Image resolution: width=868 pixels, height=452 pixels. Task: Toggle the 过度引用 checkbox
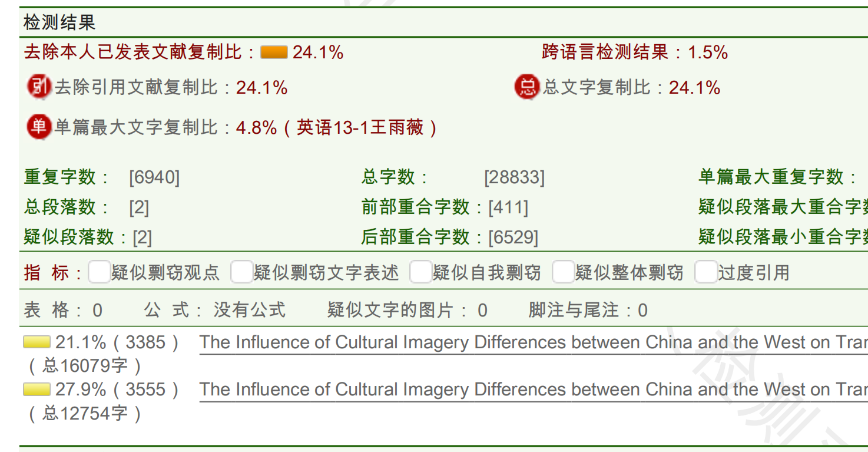coord(705,272)
